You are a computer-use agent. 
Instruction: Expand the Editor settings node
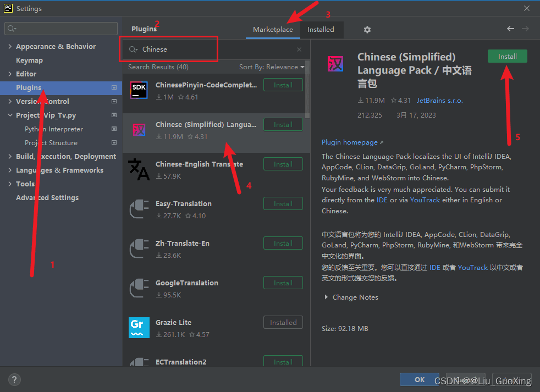pos(10,74)
